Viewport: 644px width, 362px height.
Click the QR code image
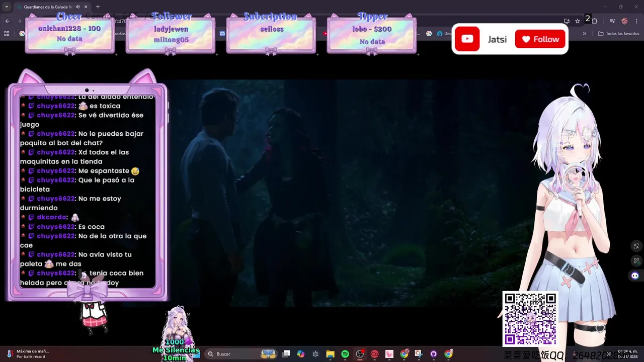click(530, 319)
